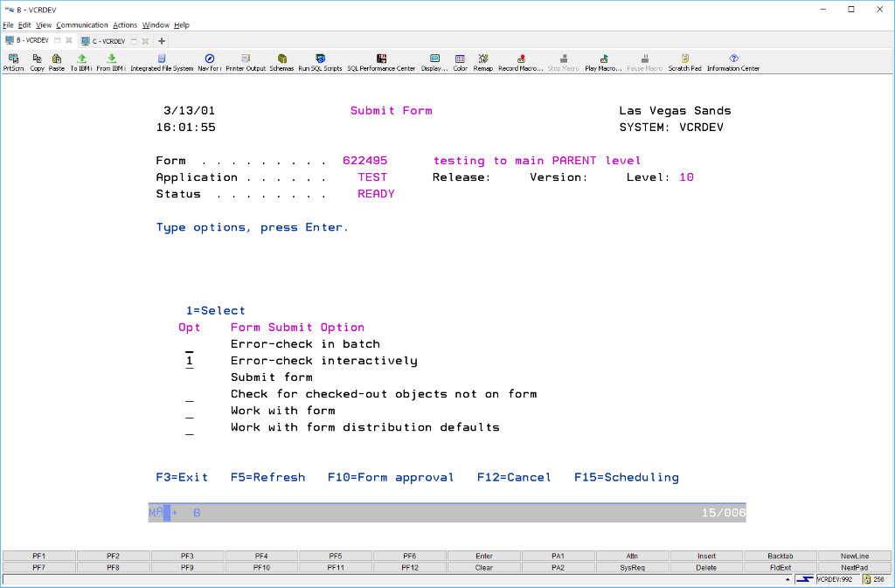
Task: Click Opt field for Check for checked-out objects
Action: point(190,395)
